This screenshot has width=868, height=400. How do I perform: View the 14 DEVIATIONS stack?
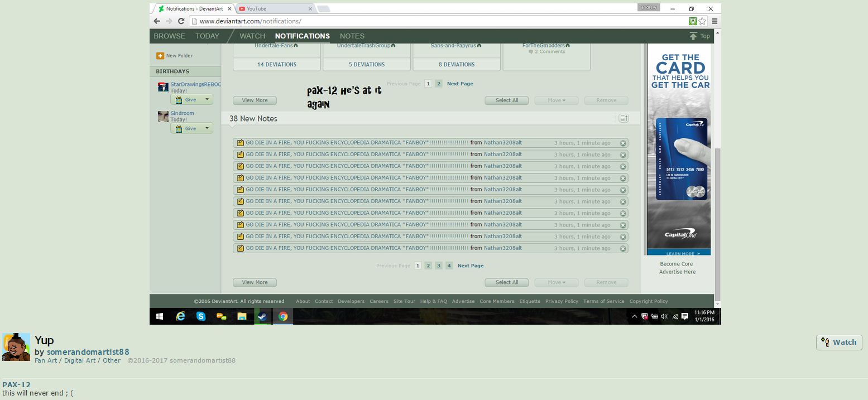tap(277, 65)
